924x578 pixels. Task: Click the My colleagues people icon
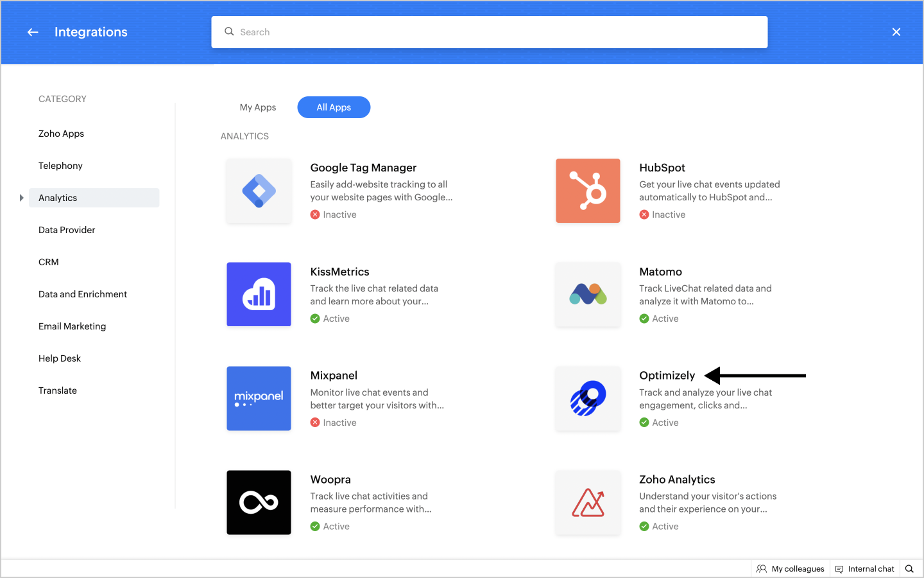(x=762, y=569)
